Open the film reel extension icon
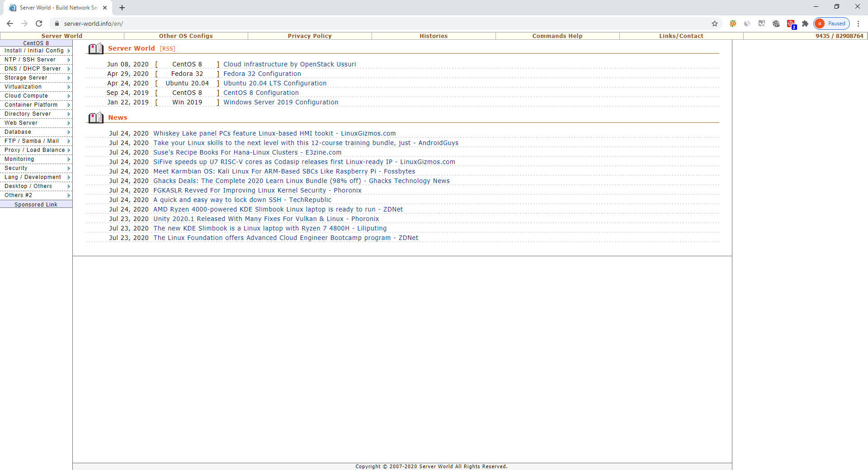The image size is (868, 470). click(x=776, y=23)
